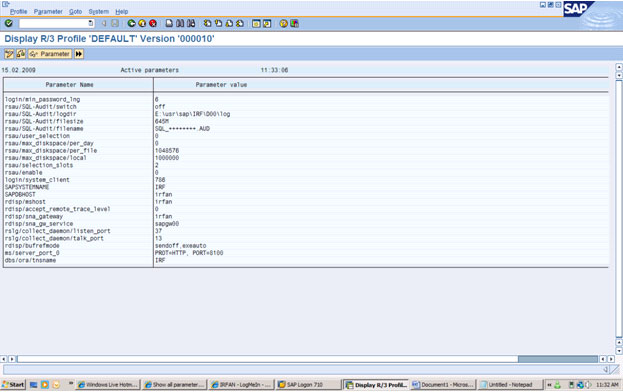
Task: Go to Previous Page icon
Action: pyautogui.click(x=218, y=23)
